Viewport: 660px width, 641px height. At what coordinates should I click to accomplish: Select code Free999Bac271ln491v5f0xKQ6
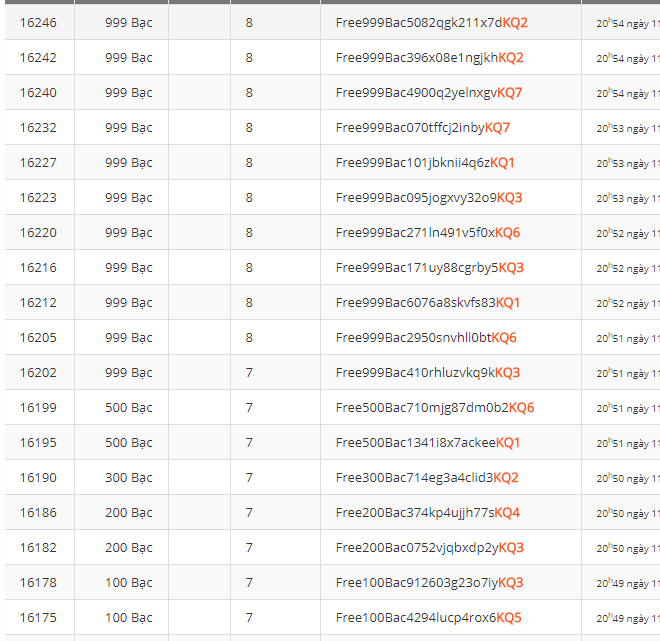pos(428,232)
